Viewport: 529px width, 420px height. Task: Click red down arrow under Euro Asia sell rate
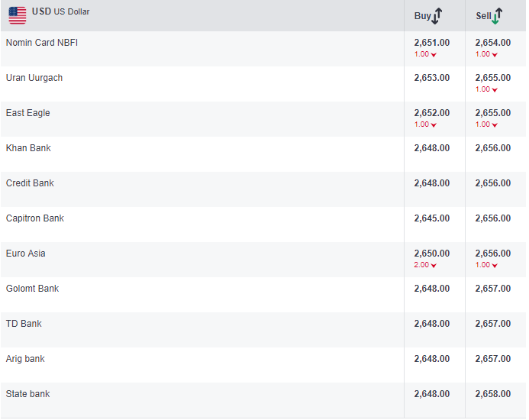[495, 266]
